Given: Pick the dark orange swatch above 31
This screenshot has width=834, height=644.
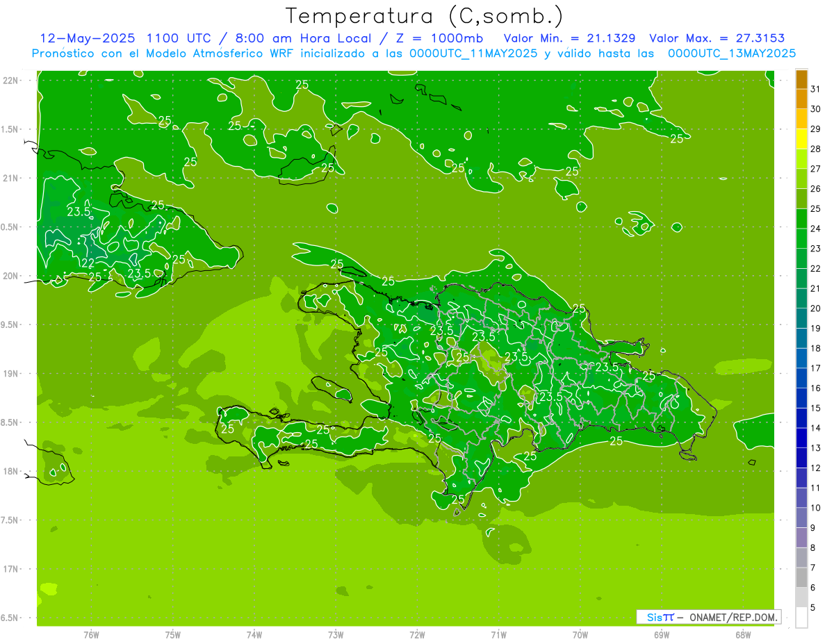Looking at the screenshot, I should point(802,79).
